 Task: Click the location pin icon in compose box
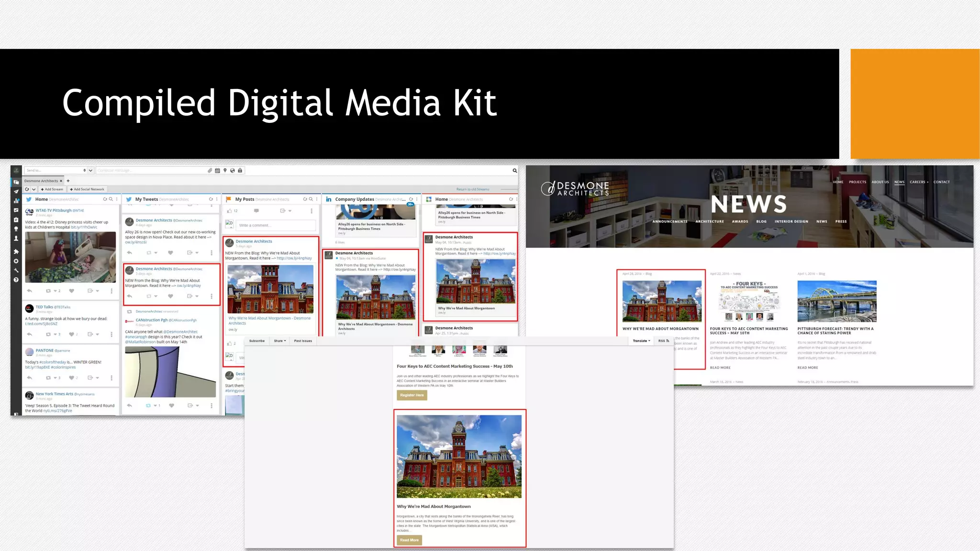(x=225, y=171)
